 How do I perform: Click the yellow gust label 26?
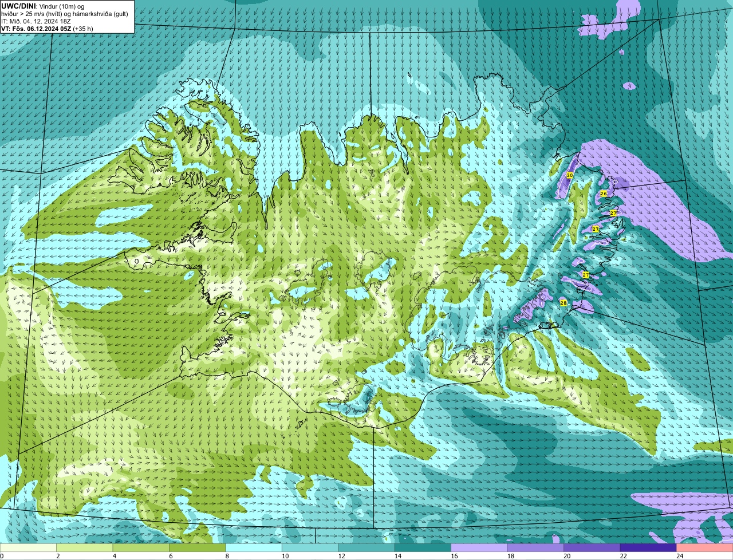[603, 194]
